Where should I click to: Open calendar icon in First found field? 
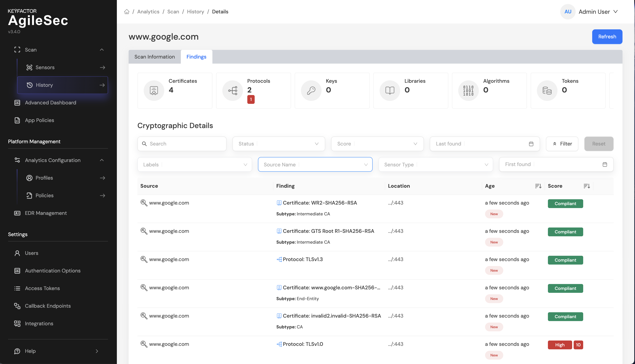coord(604,165)
